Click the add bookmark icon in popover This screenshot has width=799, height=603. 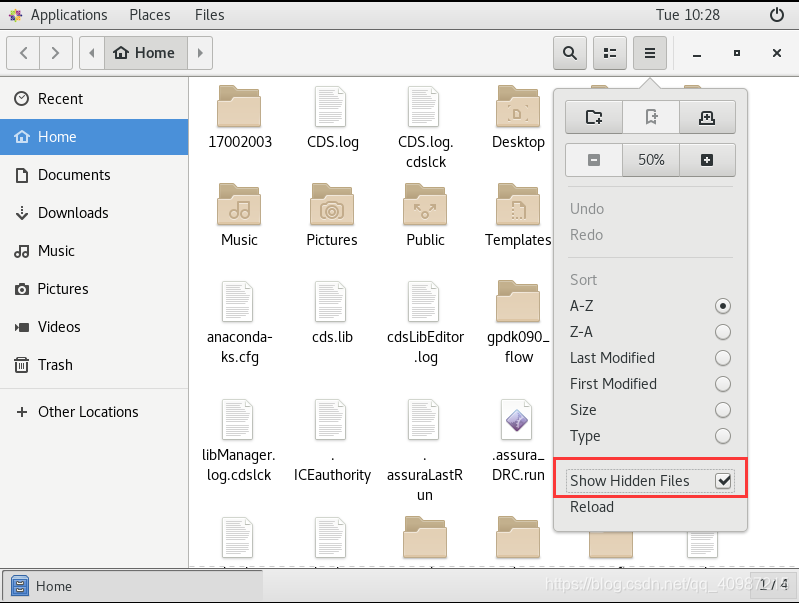[707, 117]
